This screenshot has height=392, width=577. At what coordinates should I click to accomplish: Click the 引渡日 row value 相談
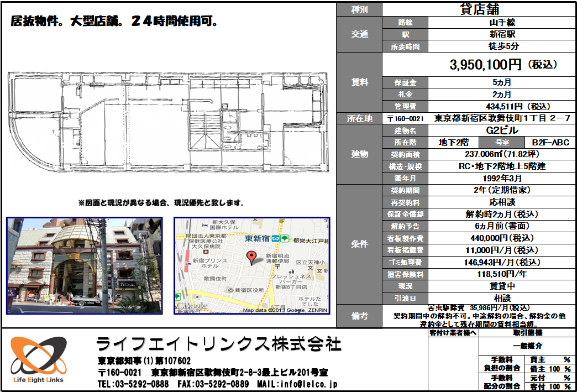[502, 298]
